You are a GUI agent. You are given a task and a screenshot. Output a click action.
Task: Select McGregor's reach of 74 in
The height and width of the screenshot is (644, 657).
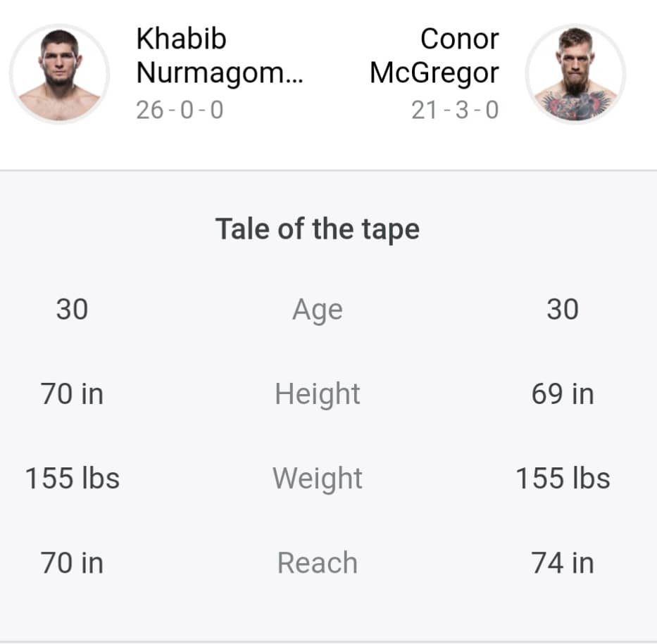tap(563, 563)
